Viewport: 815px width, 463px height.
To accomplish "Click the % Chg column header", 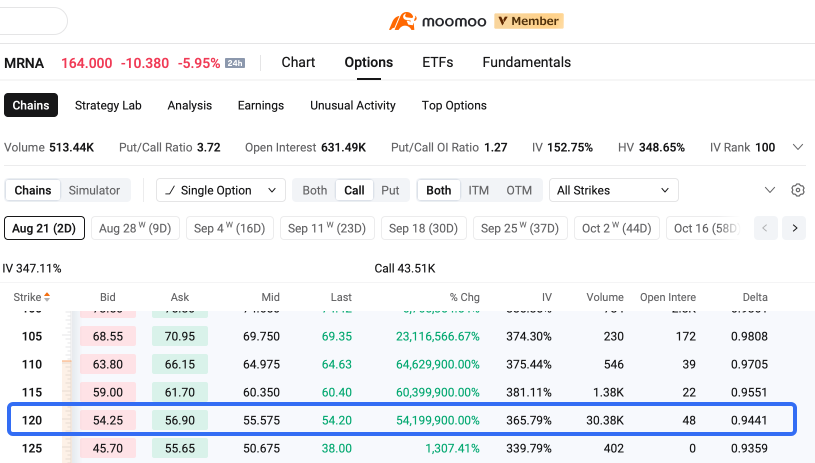I will pos(465,297).
